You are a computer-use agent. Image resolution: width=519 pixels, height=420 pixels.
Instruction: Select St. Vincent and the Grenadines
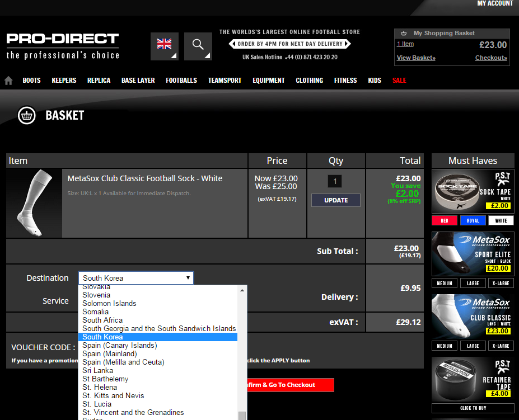point(157,413)
